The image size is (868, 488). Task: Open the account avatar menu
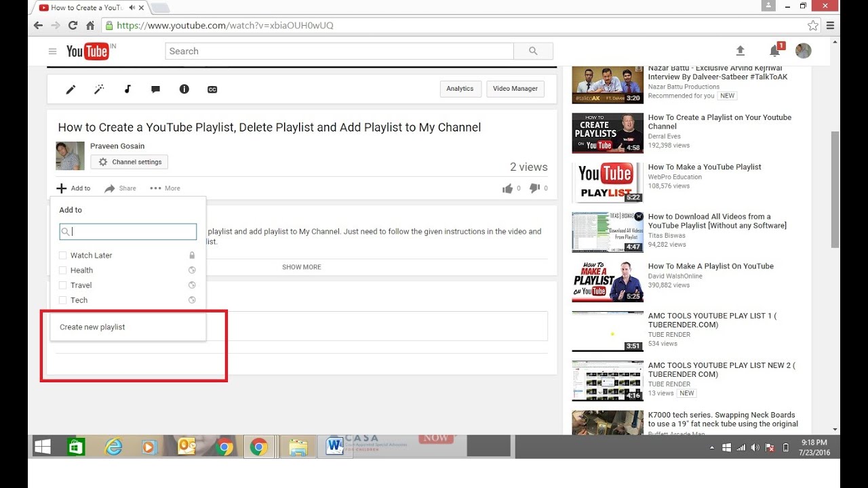(x=804, y=51)
